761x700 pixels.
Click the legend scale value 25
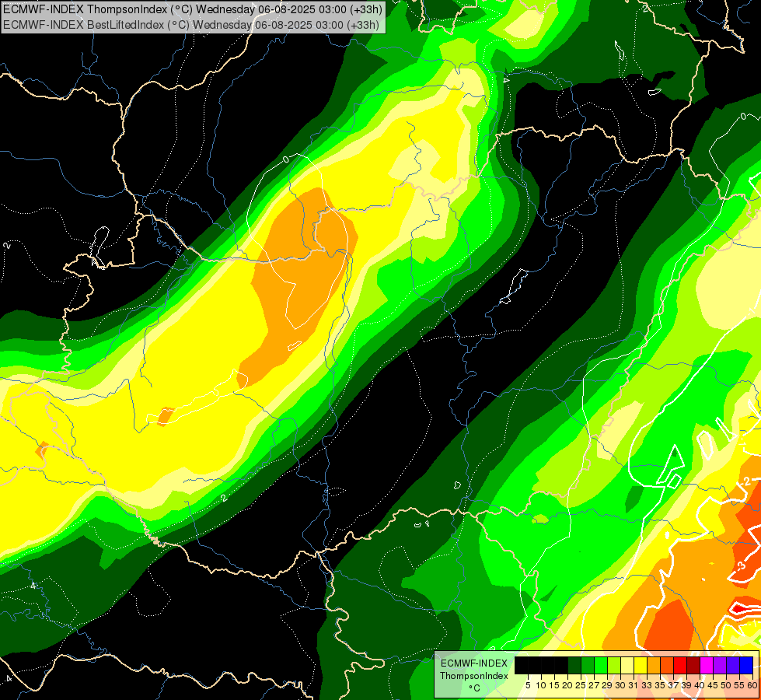pos(581,685)
